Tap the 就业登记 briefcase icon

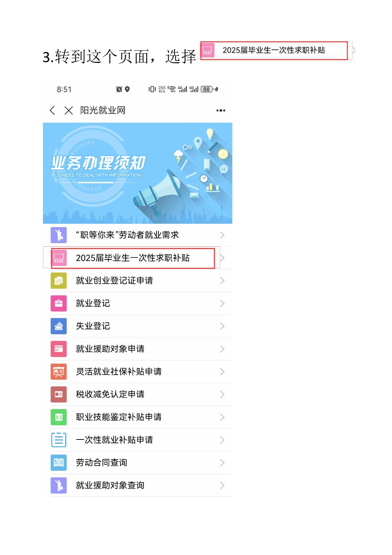click(58, 303)
